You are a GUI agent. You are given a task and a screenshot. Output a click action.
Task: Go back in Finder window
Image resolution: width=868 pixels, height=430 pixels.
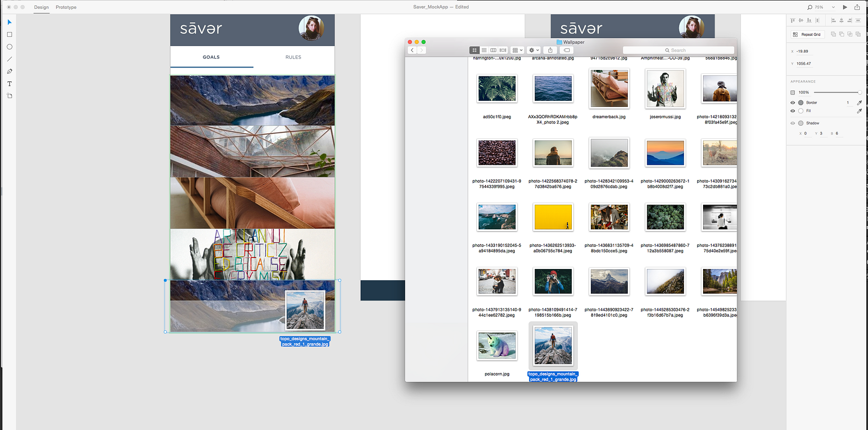click(x=412, y=50)
